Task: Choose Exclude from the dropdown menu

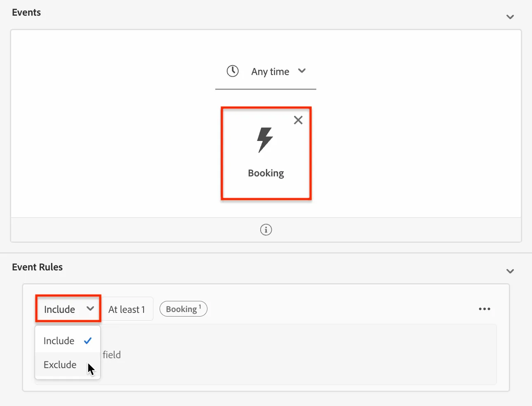Action: coord(68,365)
